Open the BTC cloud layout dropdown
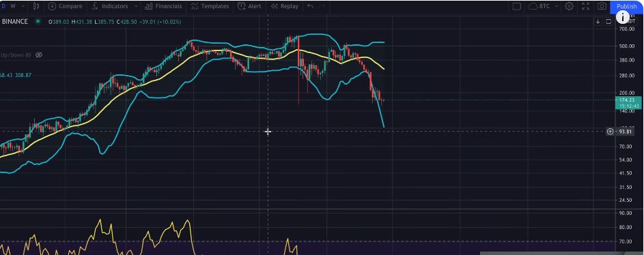This screenshot has width=644, height=255. click(x=544, y=6)
